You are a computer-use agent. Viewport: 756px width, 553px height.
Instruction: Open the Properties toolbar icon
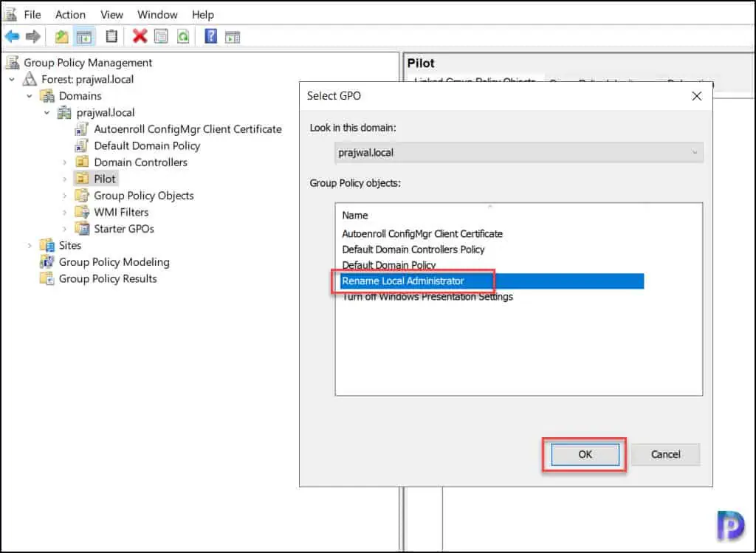pyautogui.click(x=161, y=36)
